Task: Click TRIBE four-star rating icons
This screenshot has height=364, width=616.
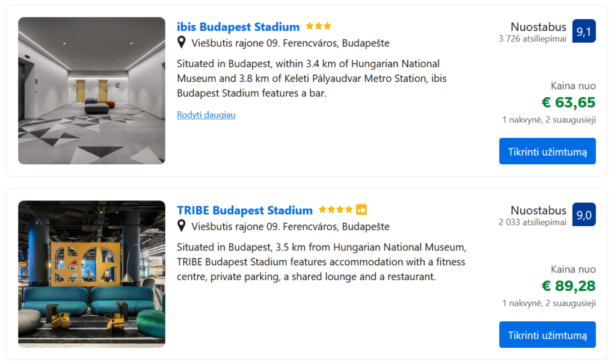Action: [x=336, y=210]
